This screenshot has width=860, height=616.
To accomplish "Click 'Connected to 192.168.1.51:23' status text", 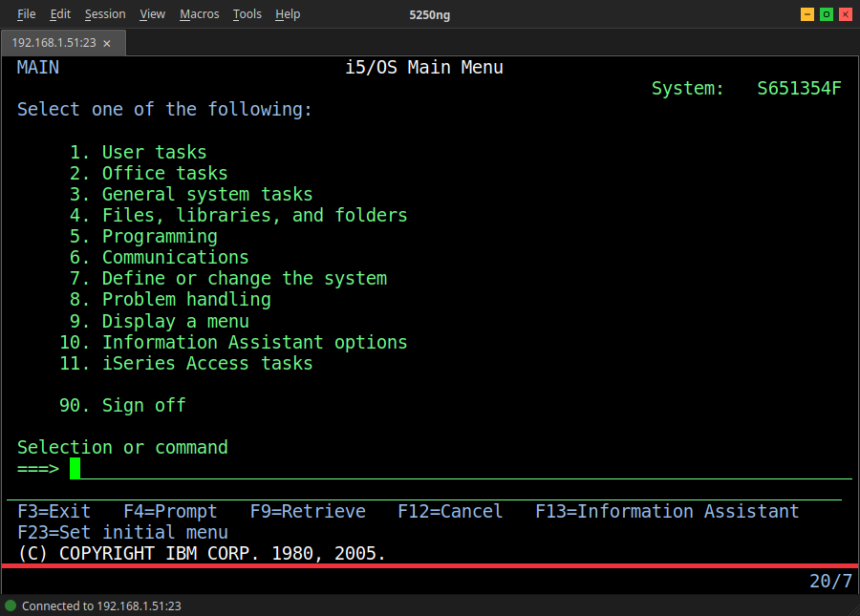I will point(101,606).
